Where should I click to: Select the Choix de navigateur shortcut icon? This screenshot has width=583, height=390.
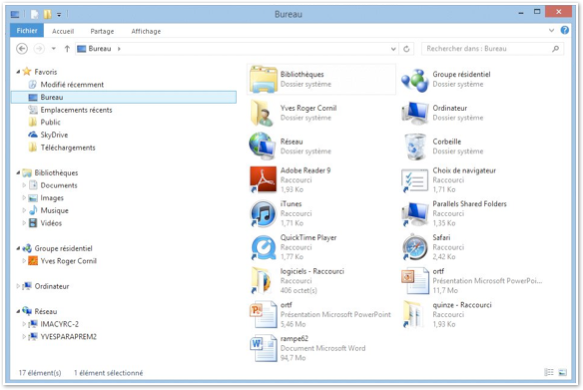coord(415,180)
